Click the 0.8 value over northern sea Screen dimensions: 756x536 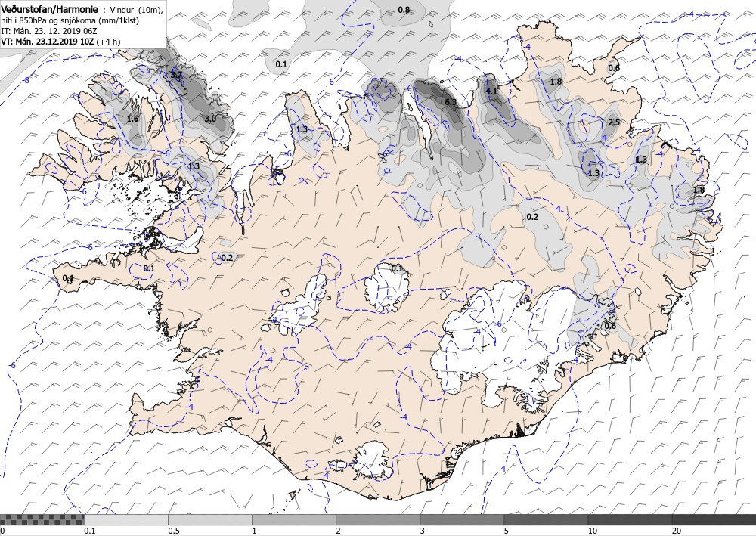pos(404,10)
